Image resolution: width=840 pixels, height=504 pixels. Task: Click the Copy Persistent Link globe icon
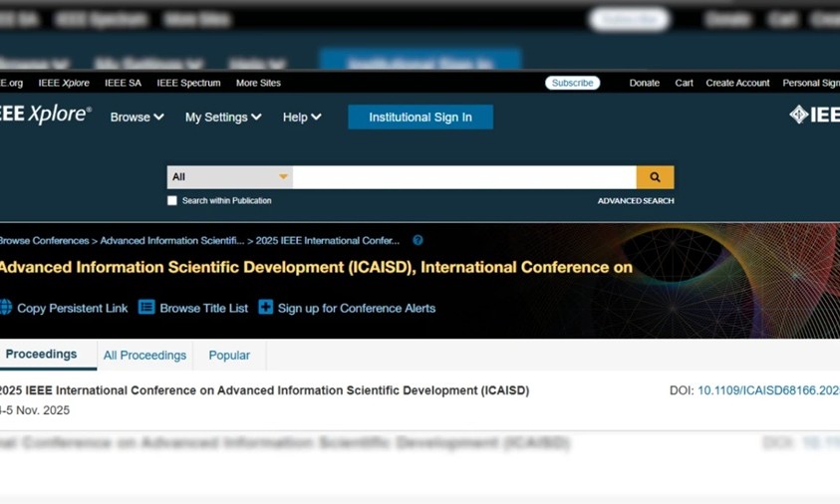pyautogui.click(x=5, y=308)
